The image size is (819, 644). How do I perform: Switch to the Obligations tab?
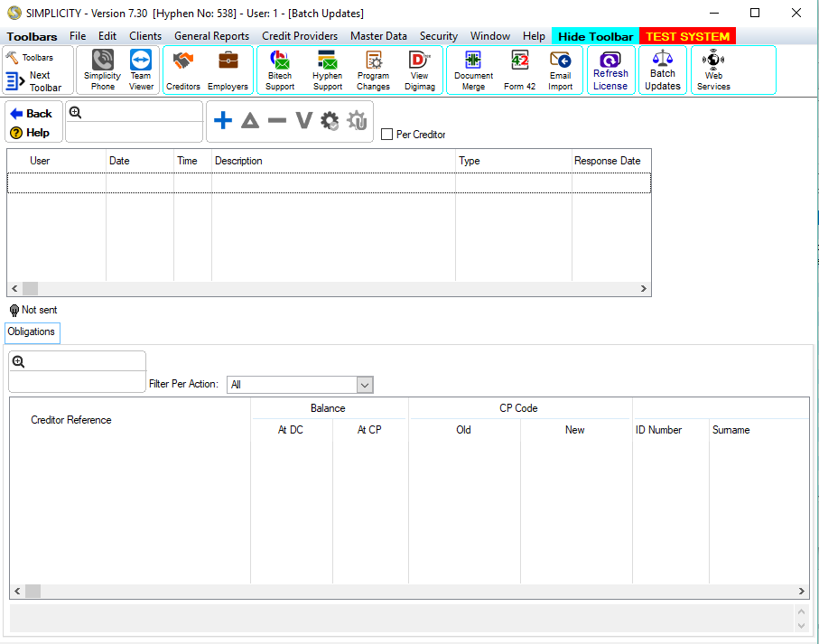click(x=32, y=332)
